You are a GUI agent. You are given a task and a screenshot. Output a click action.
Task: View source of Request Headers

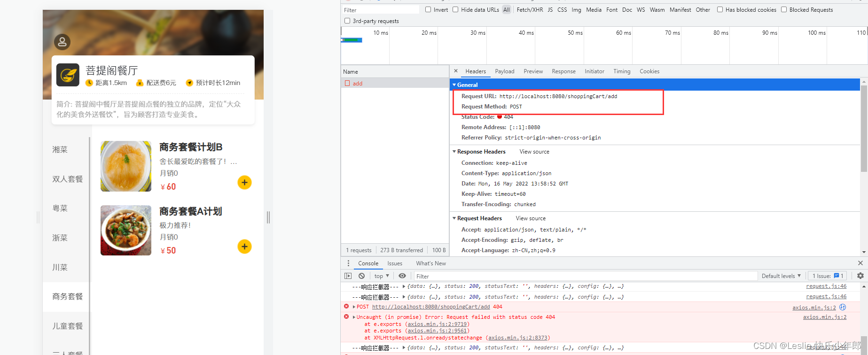point(531,218)
